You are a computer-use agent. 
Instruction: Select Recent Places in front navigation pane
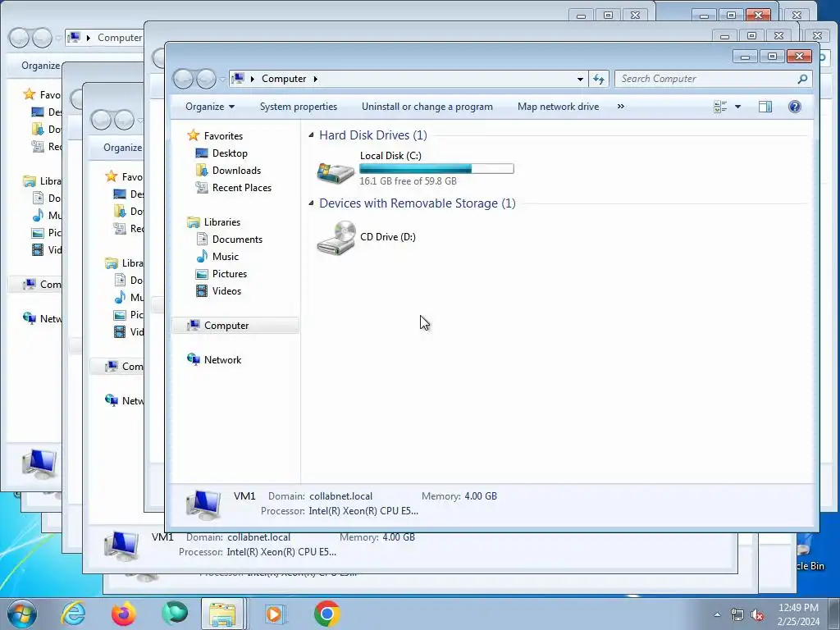coord(242,188)
